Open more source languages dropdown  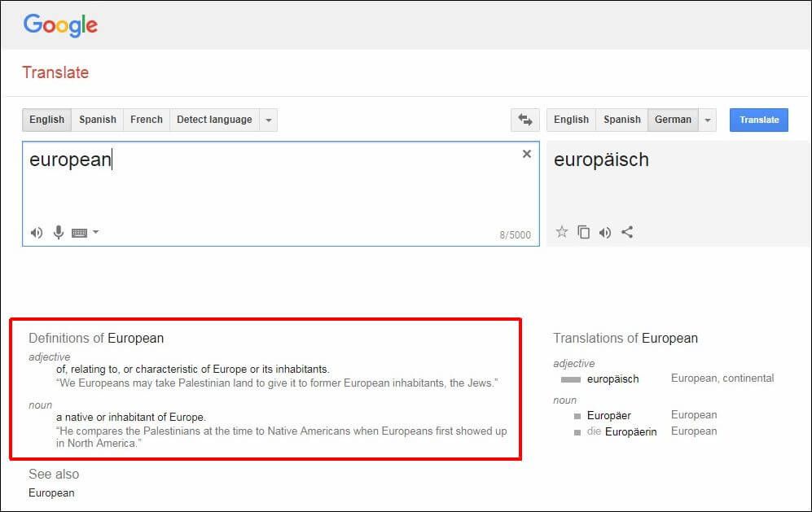point(268,120)
